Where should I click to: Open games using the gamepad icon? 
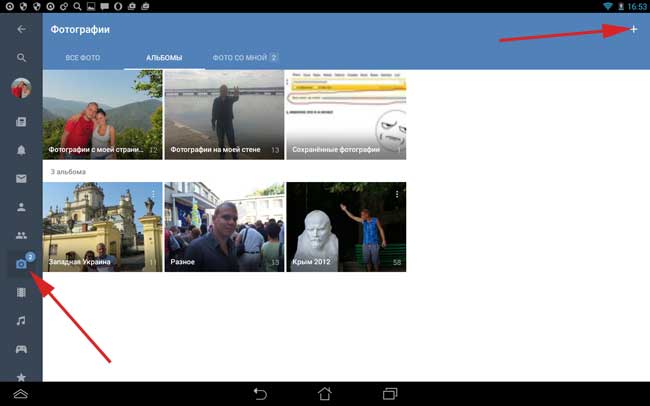click(x=21, y=349)
